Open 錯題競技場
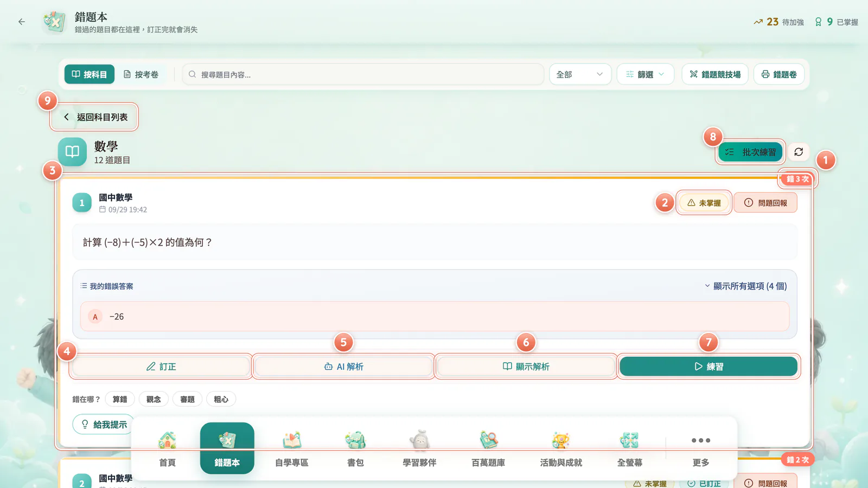Screen dimensions: 868x488 [x=715, y=74]
